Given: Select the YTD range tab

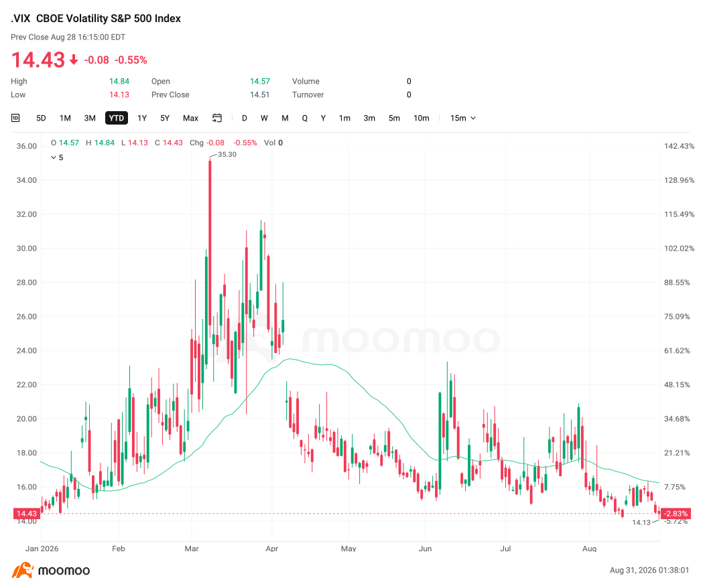Looking at the screenshot, I should [117, 118].
